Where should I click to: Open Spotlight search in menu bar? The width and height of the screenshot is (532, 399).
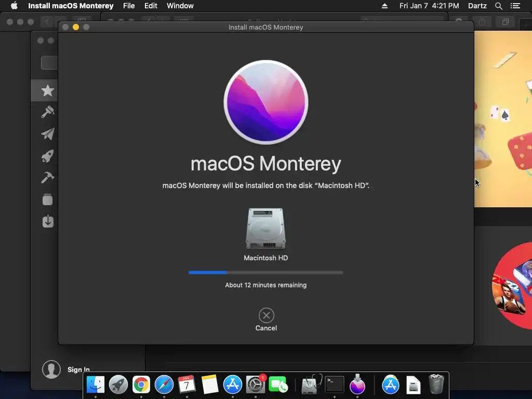499,6
